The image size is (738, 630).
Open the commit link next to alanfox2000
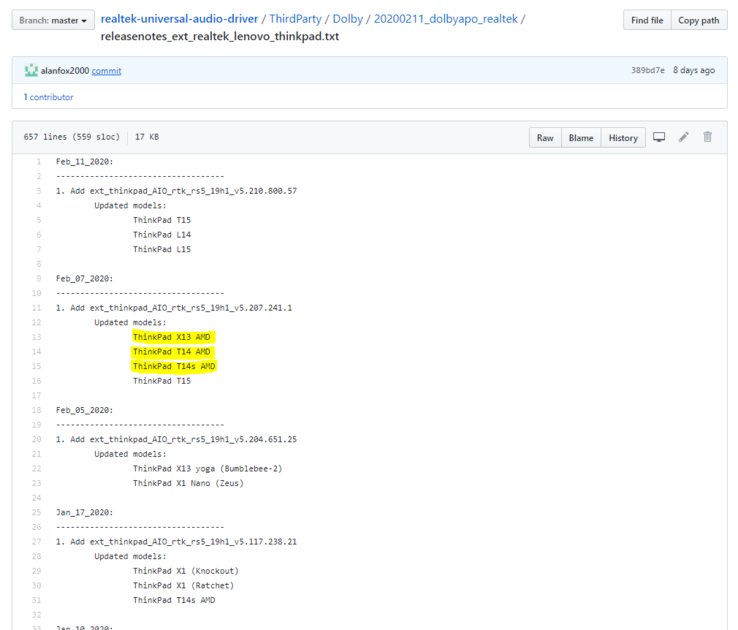[x=106, y=71]
